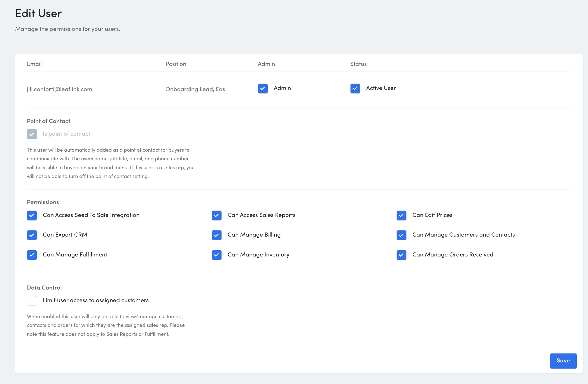This screenshot has width=588, height=384.
Task: Click the Data Control section heading
Action: pyautogui.click(x=44, y=288)
